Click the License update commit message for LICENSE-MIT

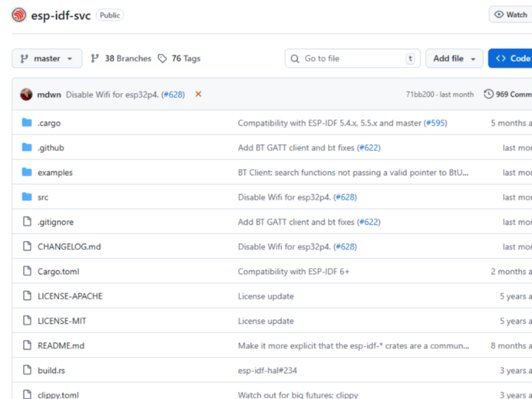click(x=265, y=321)
